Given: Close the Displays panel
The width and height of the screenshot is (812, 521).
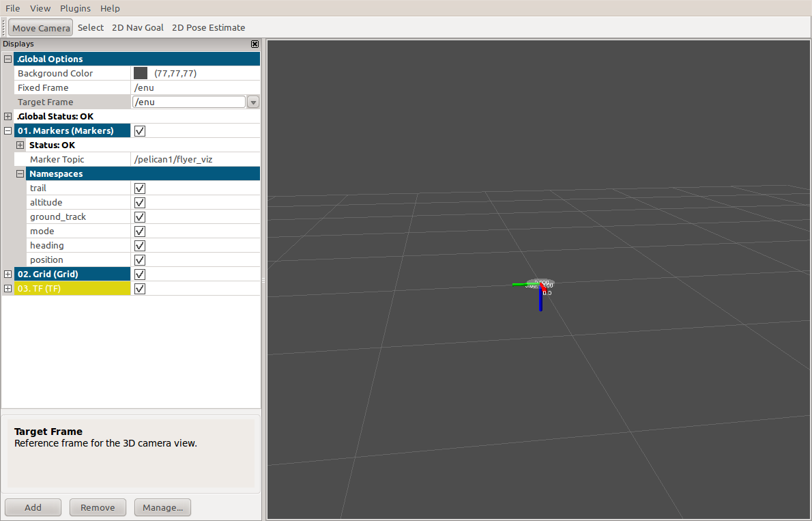Looking at the screenshot, I should [255, 44].
